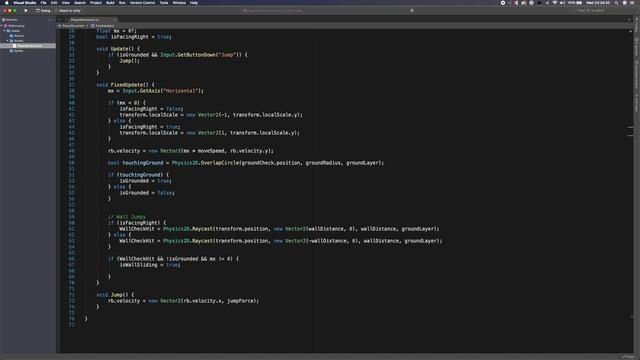Open the Version Control menu

142,2
